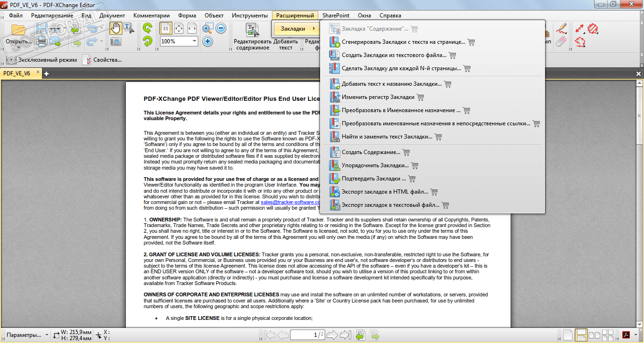Set zoom to actual size 1:1

pyautogui.click(x=166, y=28)
